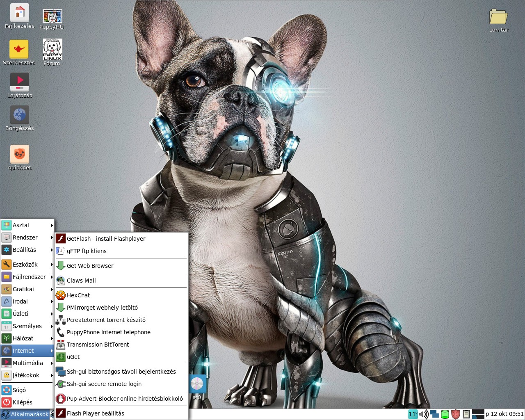Click the show-desktop icon beside Alkalmazások
Viewport: 525px width, 420px height.
[x=52, y=414]
